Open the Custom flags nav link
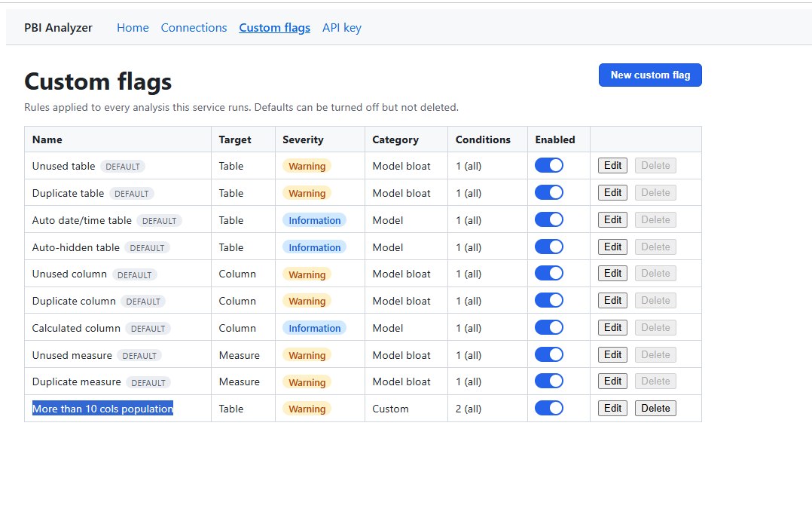Screen dimensions: 812x527 [274, 27]
